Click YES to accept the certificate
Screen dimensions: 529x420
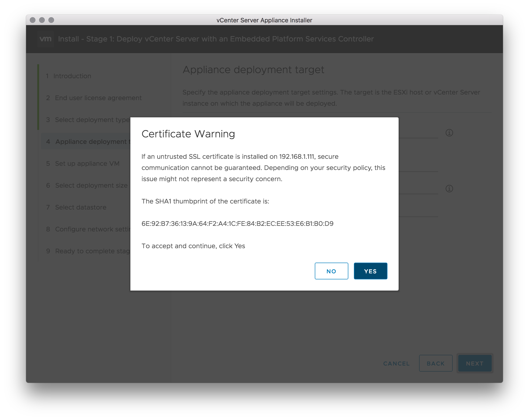(x=370, y=271)
